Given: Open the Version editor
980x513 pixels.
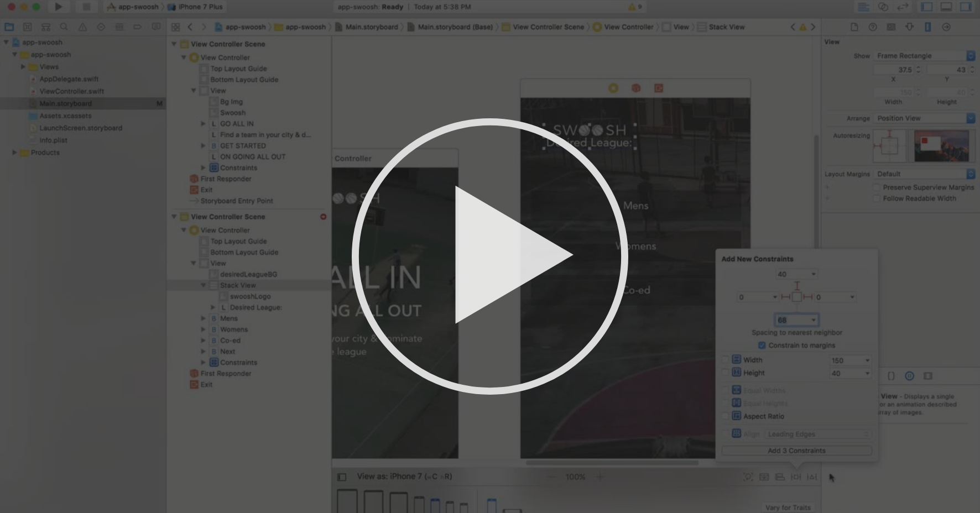Looking at the screenshot, I should pos(903,7).
